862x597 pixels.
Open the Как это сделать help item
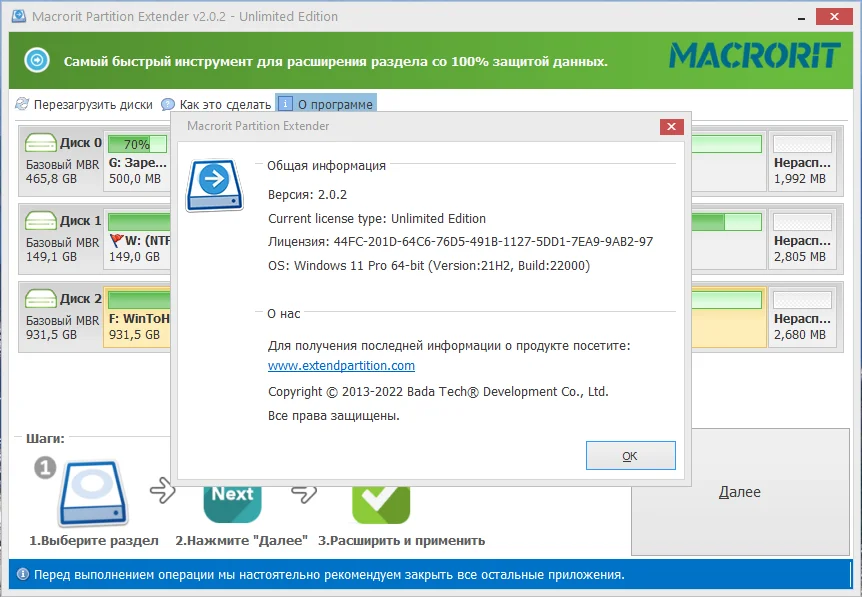(x=216, y=104)
